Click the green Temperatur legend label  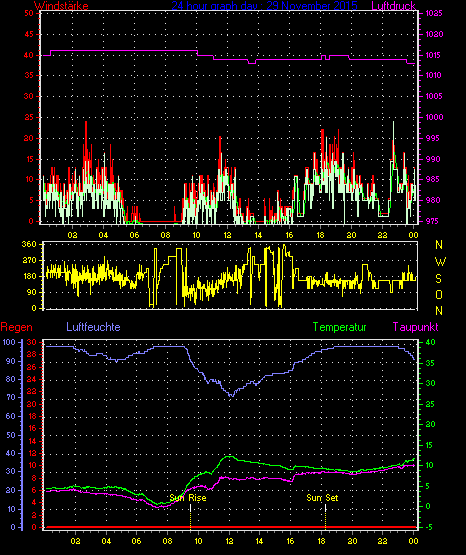coord(339,327)
